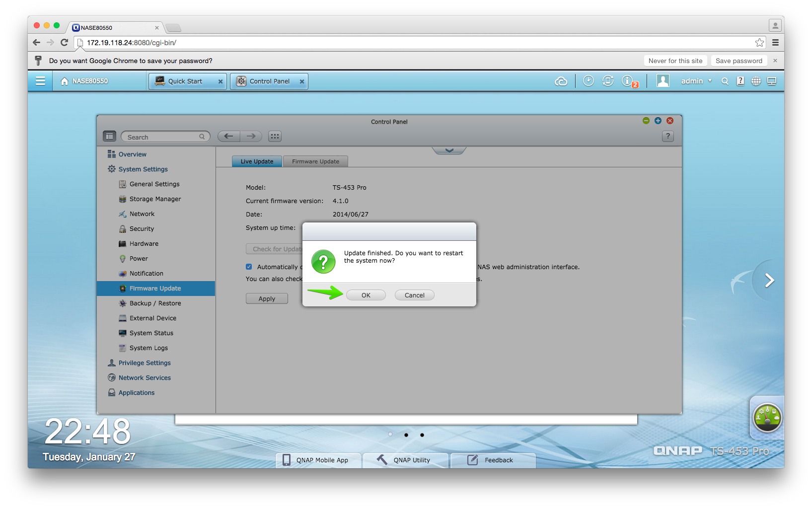This screenshot has height=508, width=812.
Task: Click Save password in Chrome bar
Action: tap(739, 61)
